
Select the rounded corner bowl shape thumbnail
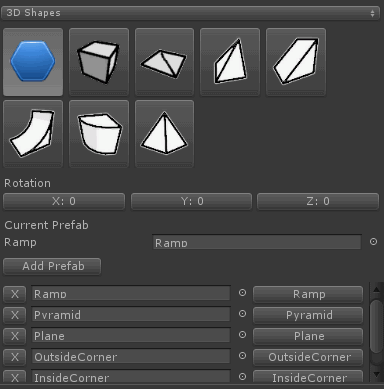(99, 134)
